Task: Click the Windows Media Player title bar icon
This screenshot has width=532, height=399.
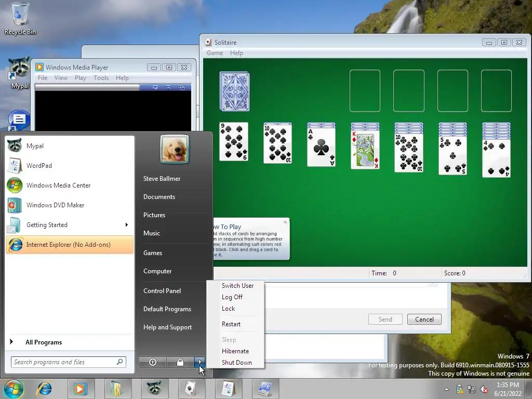Action: click(39, 67)
